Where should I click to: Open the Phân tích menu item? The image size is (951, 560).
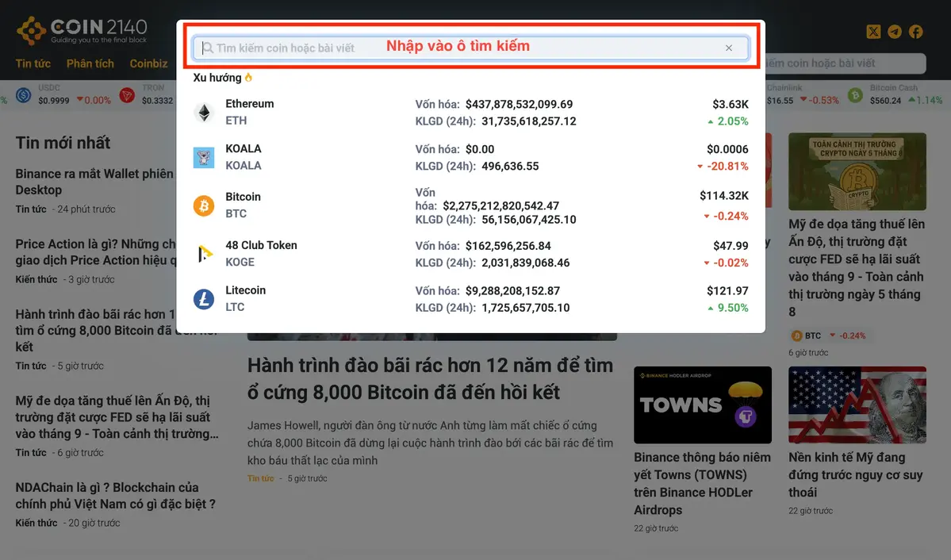click(90, 63)
